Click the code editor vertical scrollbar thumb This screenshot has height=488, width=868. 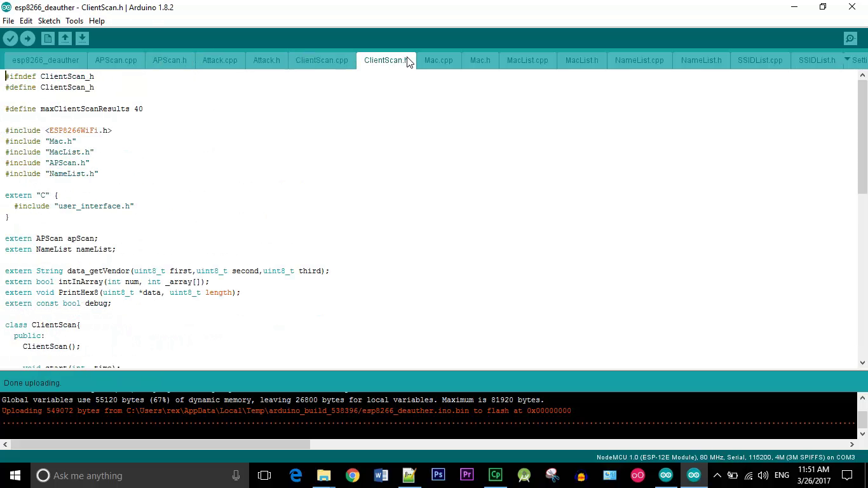coord(862,137)
